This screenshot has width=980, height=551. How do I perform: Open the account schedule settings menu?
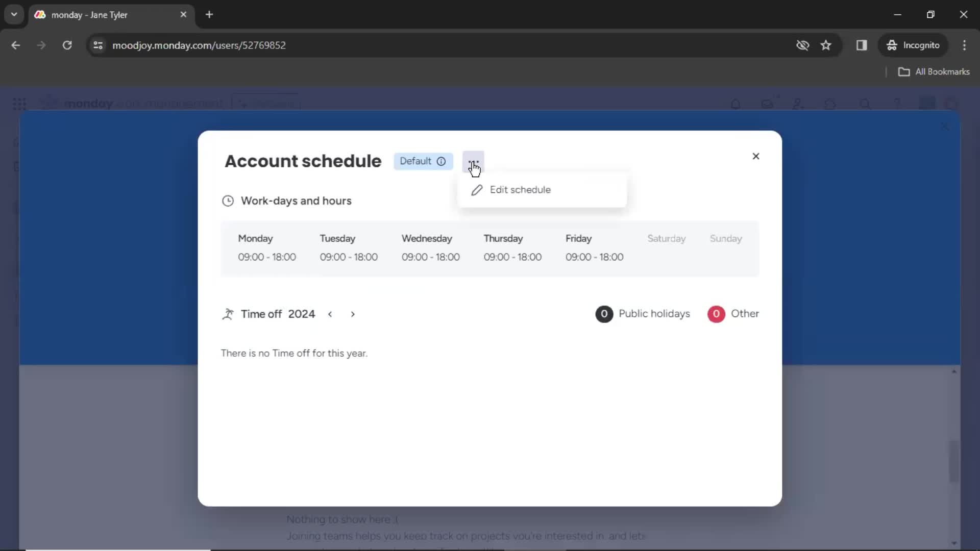473,161
